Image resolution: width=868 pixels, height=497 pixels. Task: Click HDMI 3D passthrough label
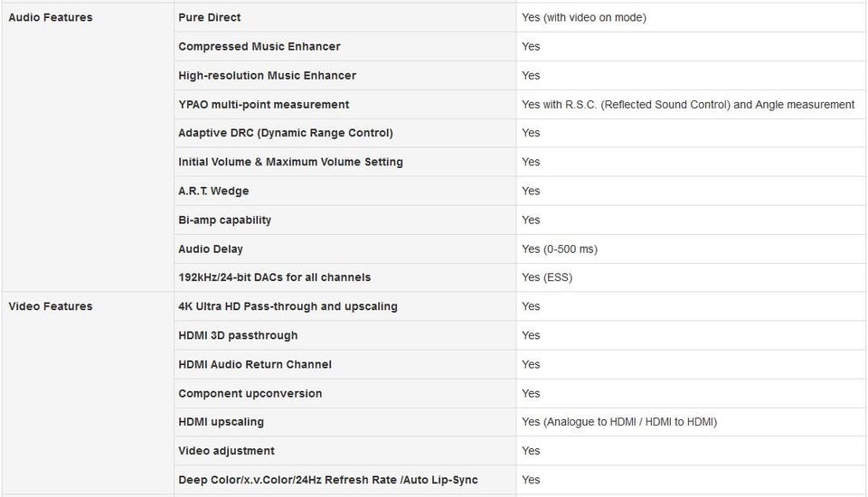[238, 335]
